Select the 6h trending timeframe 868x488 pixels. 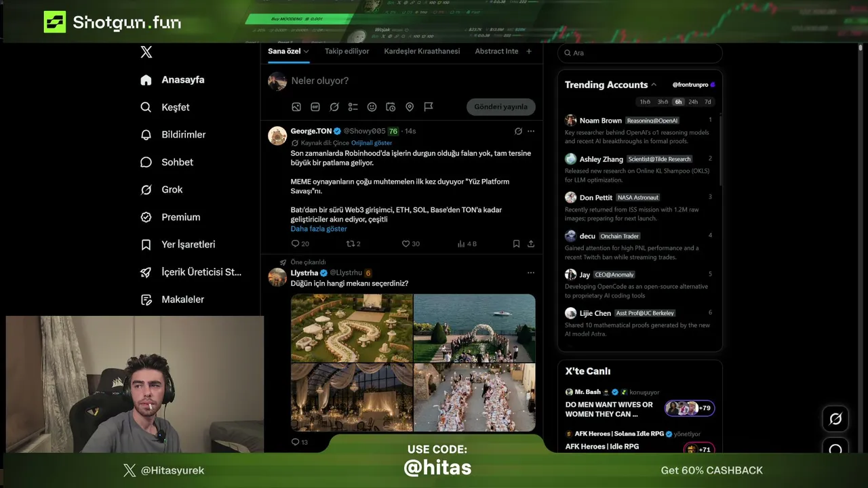678,102
